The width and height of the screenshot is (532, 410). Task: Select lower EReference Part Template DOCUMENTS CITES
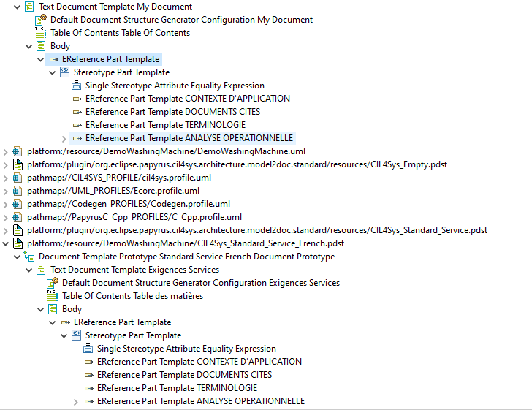coord(185,375)
